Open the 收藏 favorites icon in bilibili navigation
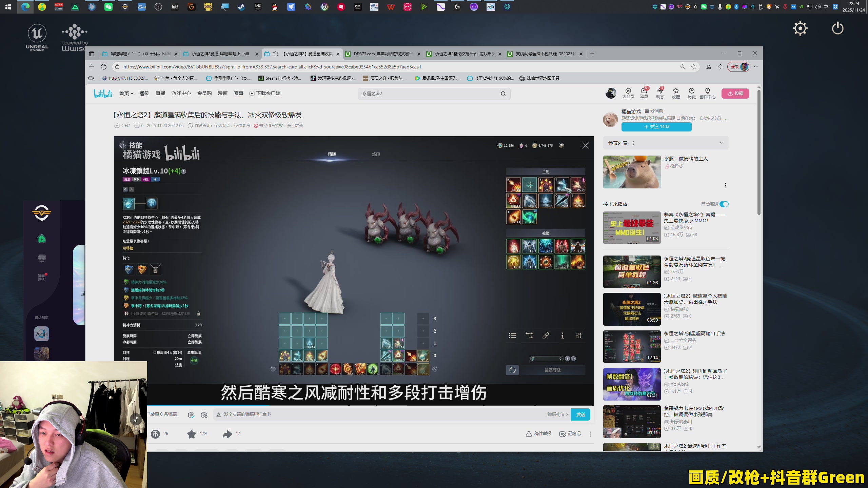 pyautogui.click(x=675, y=93)
